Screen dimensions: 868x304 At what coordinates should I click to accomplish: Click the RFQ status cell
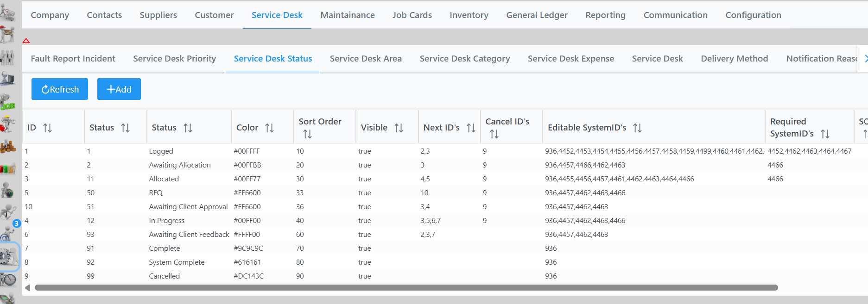pos(156,193)
